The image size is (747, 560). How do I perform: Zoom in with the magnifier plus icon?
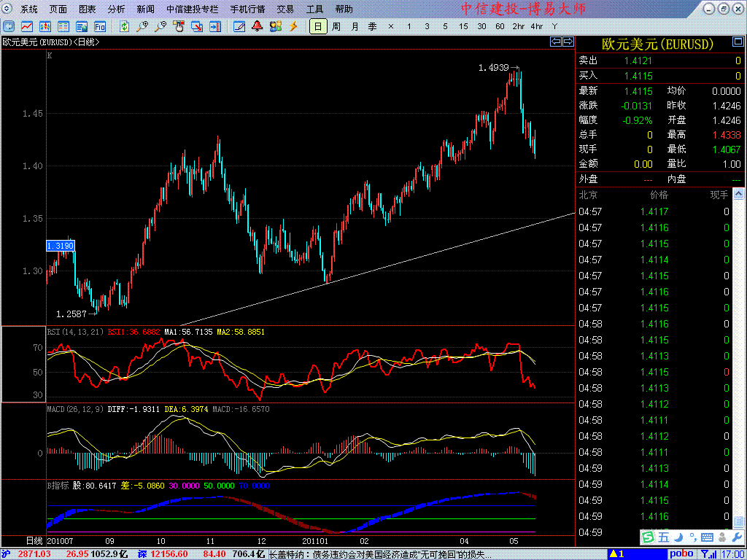pyautogui.click(x=142, y=26)
